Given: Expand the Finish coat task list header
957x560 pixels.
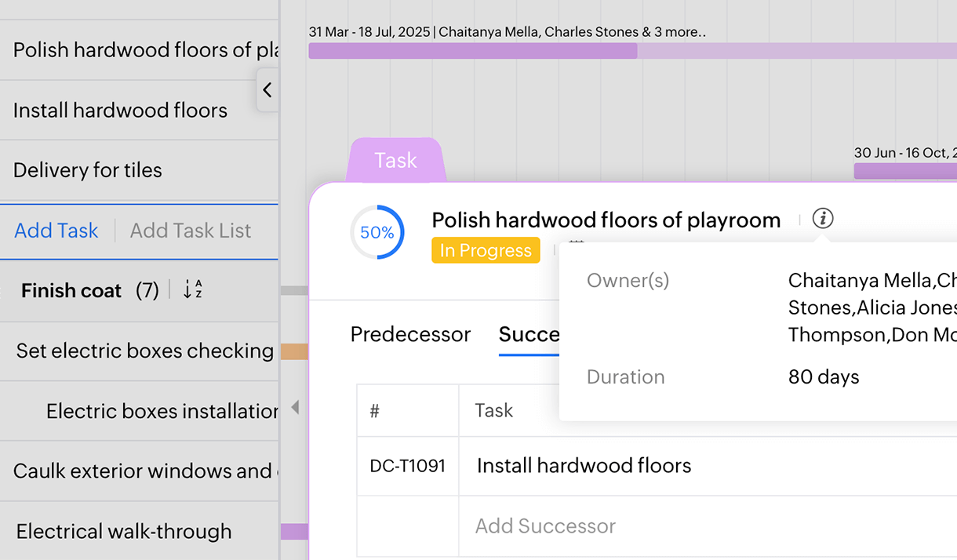Looking at the screenshot, I should tap(71, 291).
